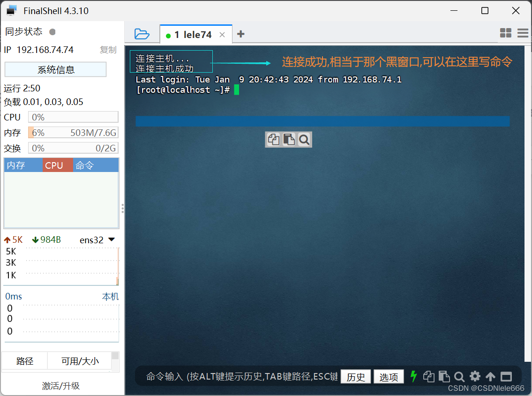Toggle the grid view icon at top right
The image size is (532, 396).
(506, 33)
